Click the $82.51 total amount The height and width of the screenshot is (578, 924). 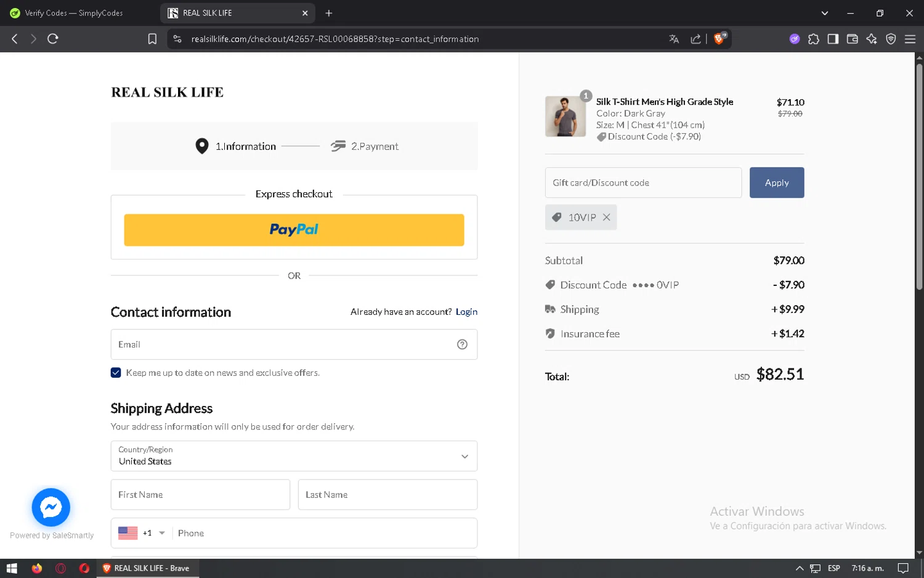(x=780, y=374)
